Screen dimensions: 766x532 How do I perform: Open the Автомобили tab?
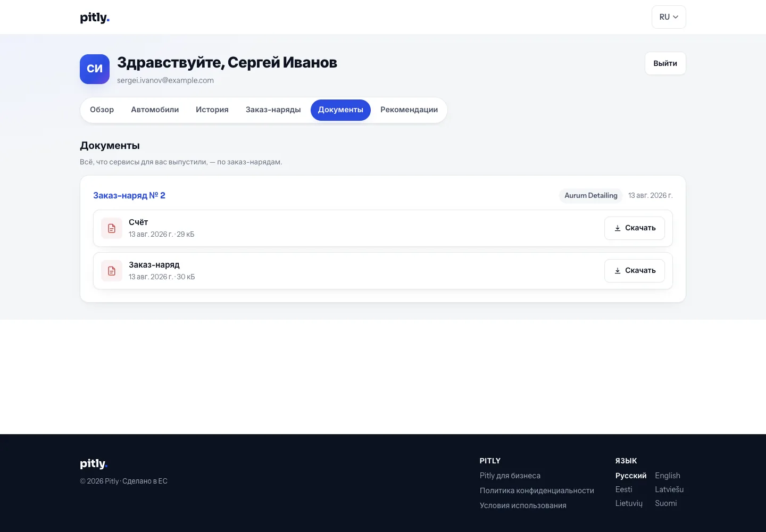pyautogui.click(x=155, y=110)
